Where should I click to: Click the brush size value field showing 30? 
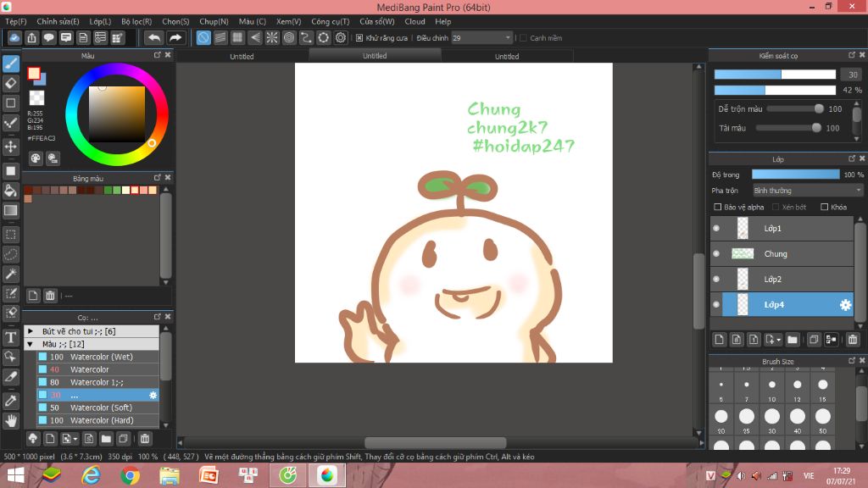(x=853, y=75)
